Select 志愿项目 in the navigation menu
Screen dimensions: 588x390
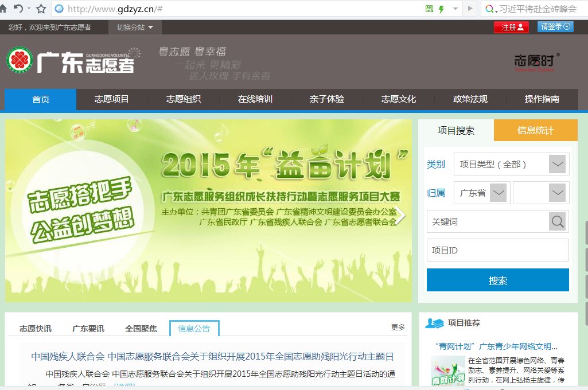pos(111,99)
